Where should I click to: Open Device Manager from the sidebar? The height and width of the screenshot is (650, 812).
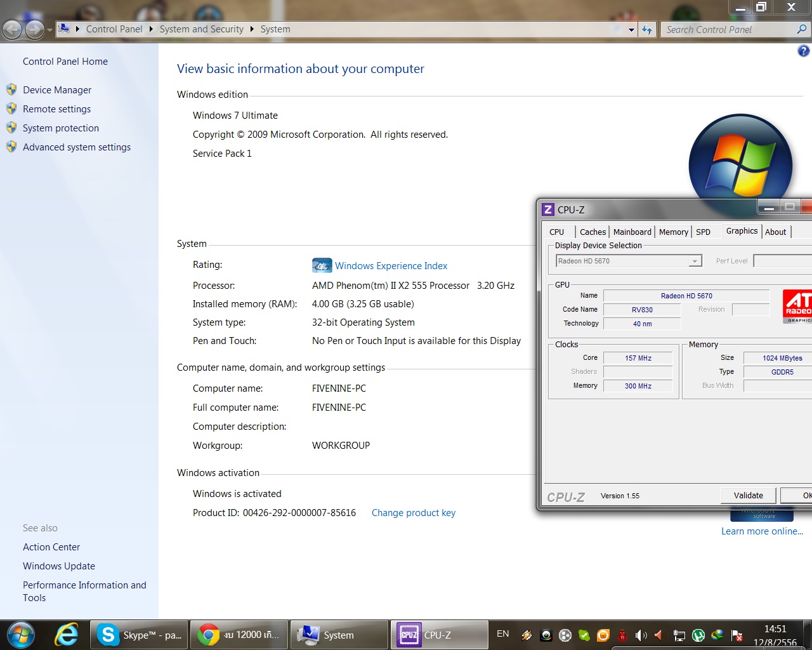(x=57, y=90)
